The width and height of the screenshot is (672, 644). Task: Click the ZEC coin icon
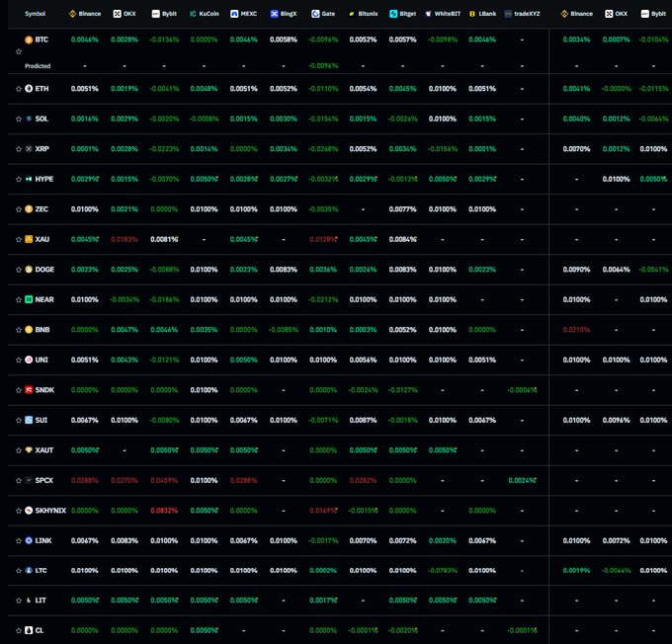29,209
